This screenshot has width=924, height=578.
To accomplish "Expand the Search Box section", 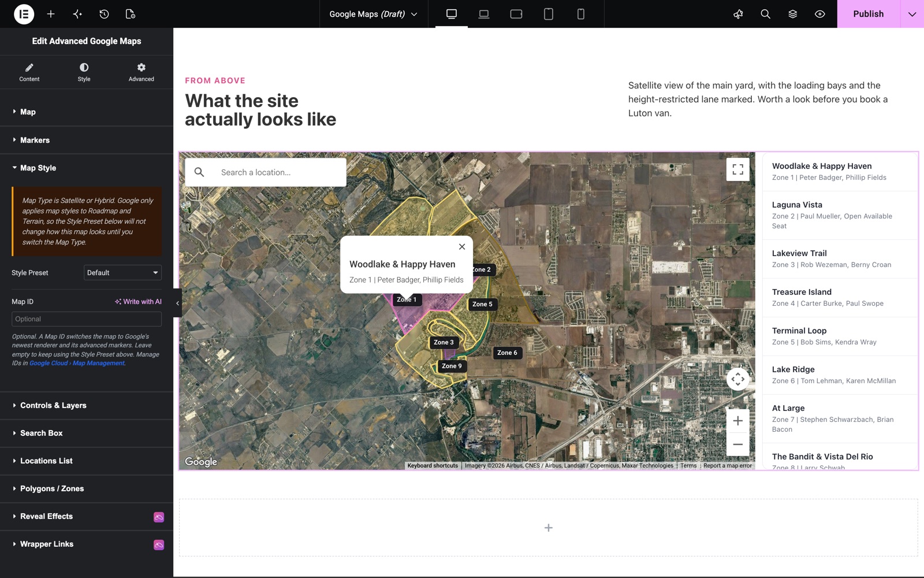I will [x=87, y=433].
